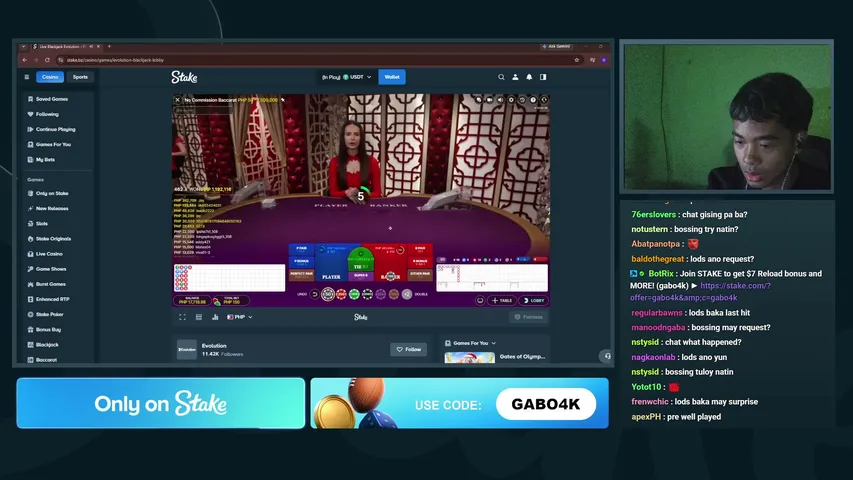Expand the Games For You dropdown
Viewport: 853px width, 480px height.
[471, 343]
